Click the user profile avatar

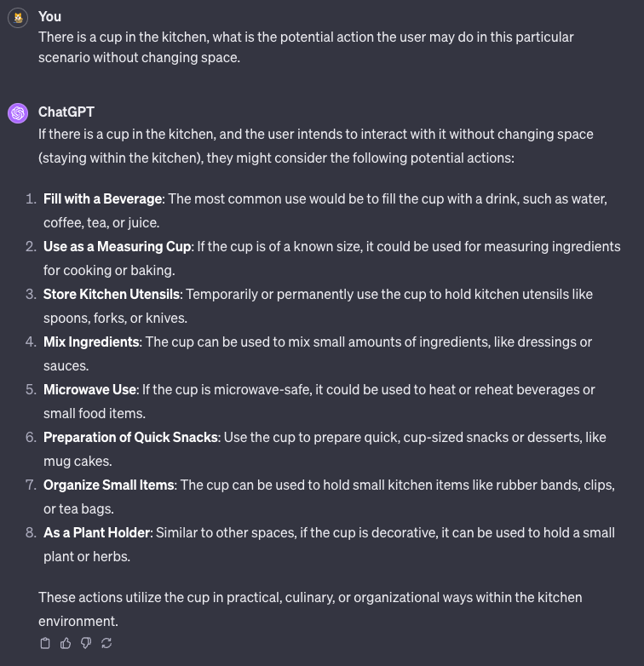coord(18,17)
